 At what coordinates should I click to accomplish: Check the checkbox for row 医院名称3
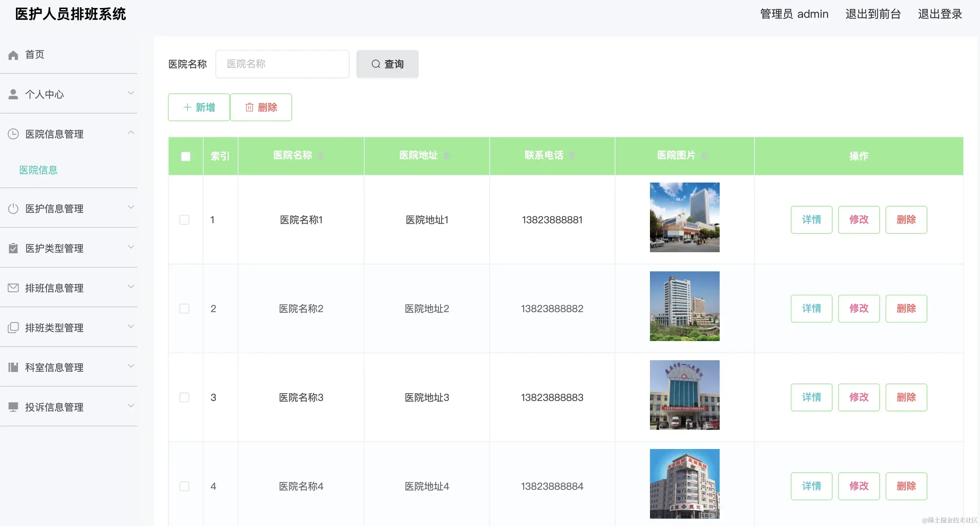coord(185,397)
